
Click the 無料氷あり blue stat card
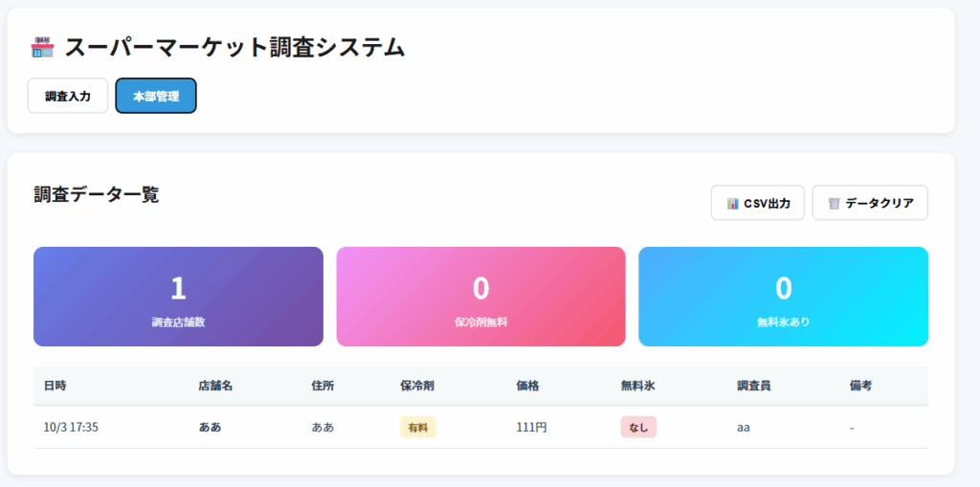783,297
